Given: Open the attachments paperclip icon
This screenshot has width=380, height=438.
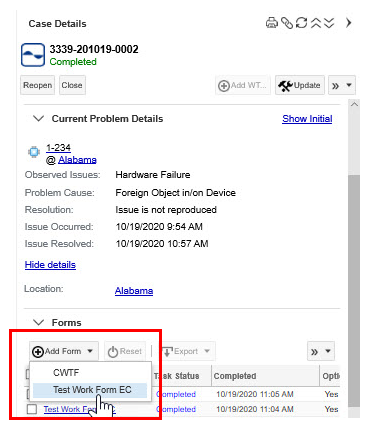Looking at the screenshot, I should coord(287,23).
